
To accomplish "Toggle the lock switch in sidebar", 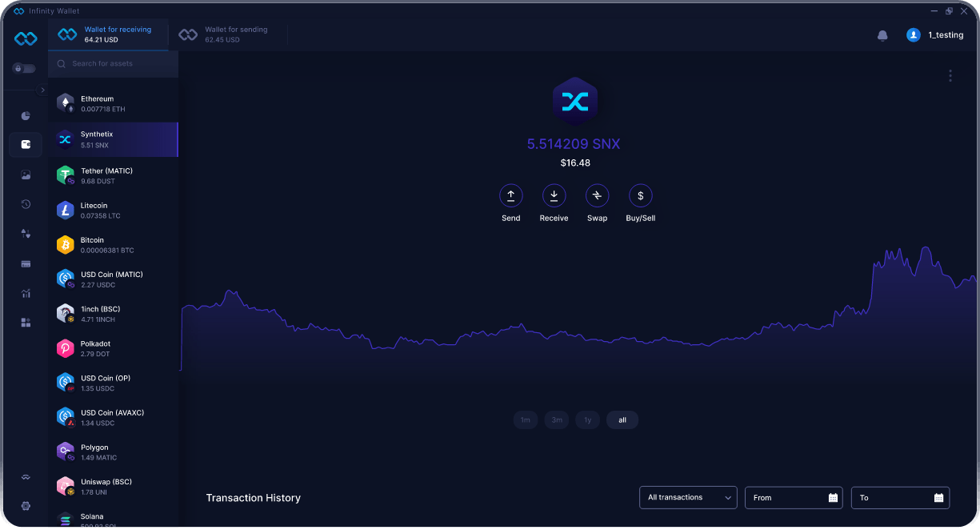I will pyautogui.click(x=24, y=69).
